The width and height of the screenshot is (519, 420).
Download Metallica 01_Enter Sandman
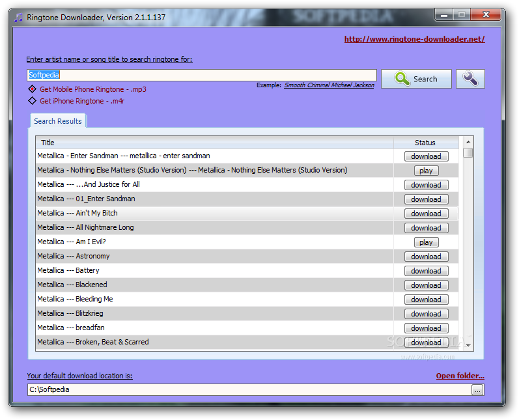point(427,199)
